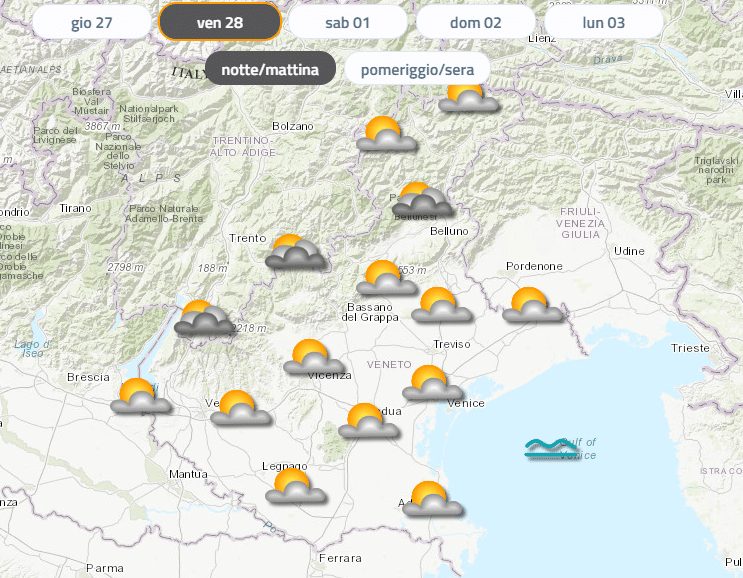Screen dimensions: 743x578
Task: Click the sun-cloud icon over Vicenza
Action: pyautogui.click(x=313, y=358)
